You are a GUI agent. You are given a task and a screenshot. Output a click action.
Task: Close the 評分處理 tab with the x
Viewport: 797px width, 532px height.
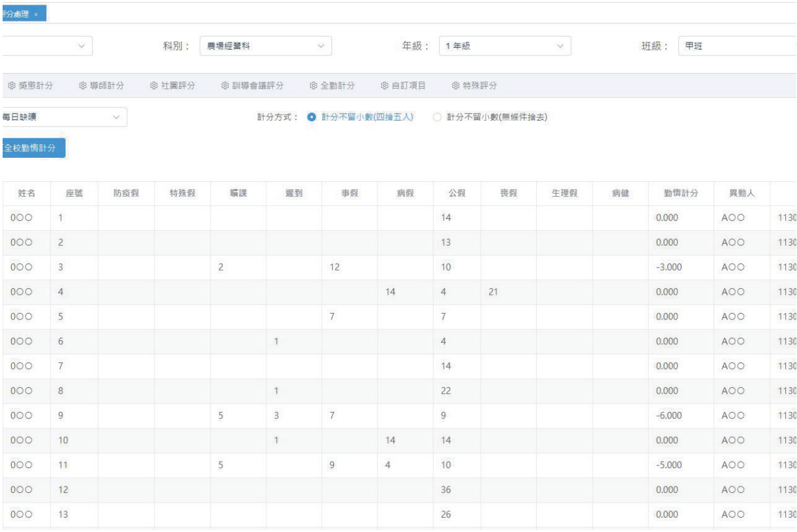[36, 14]
